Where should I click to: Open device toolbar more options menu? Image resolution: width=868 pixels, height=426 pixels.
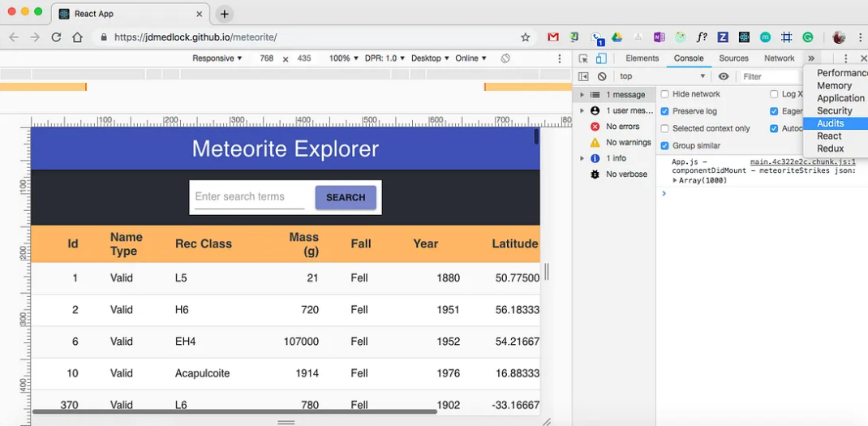(560, 58)
